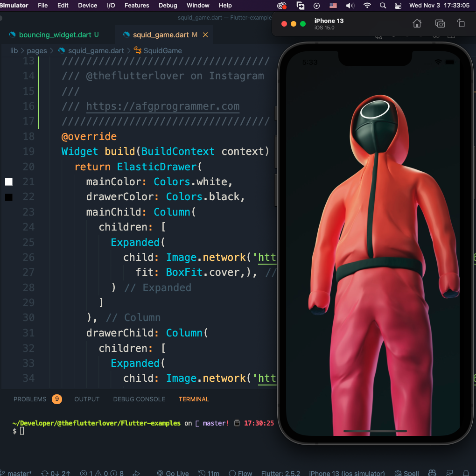
Task: Open the Device menu
Action: (x=87, y=6)
